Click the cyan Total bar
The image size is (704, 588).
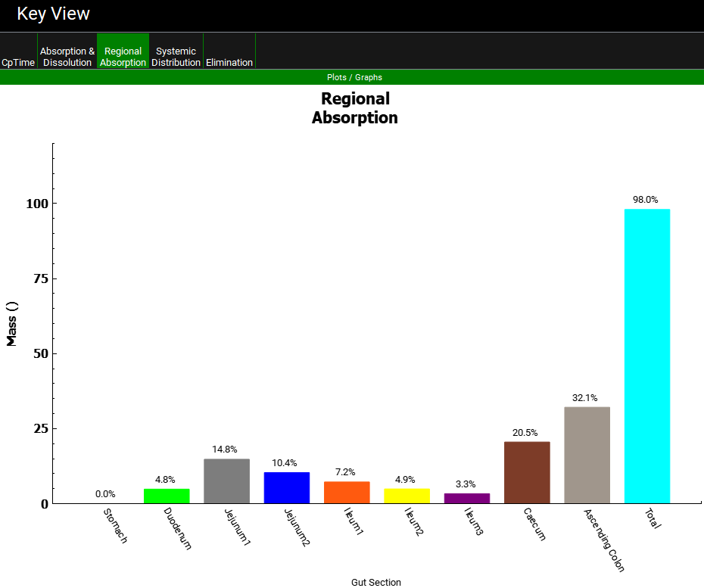(x=647, y=356)
